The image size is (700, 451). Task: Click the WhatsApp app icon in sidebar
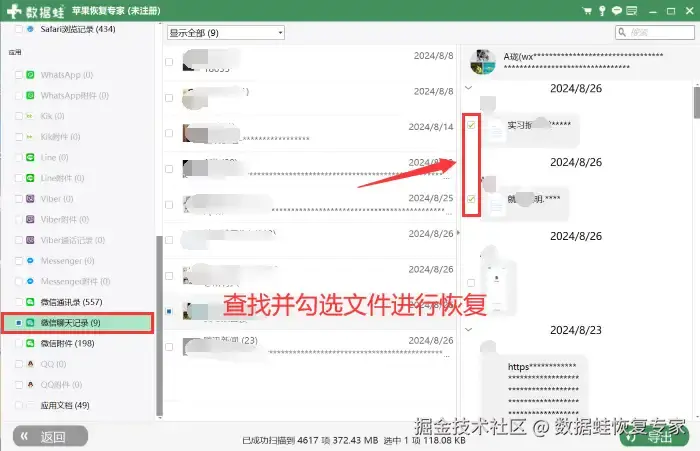point(30,75)
